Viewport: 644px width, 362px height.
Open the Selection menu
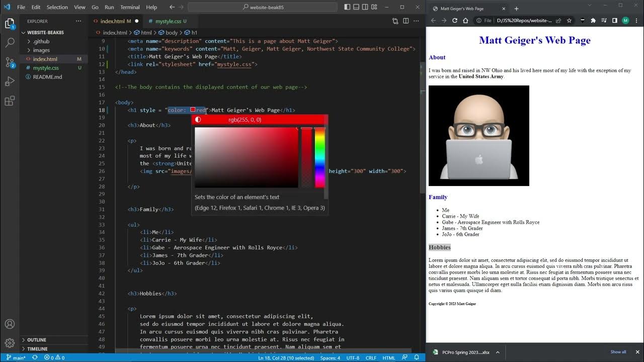pyautogui.click(x=57, y=7)
